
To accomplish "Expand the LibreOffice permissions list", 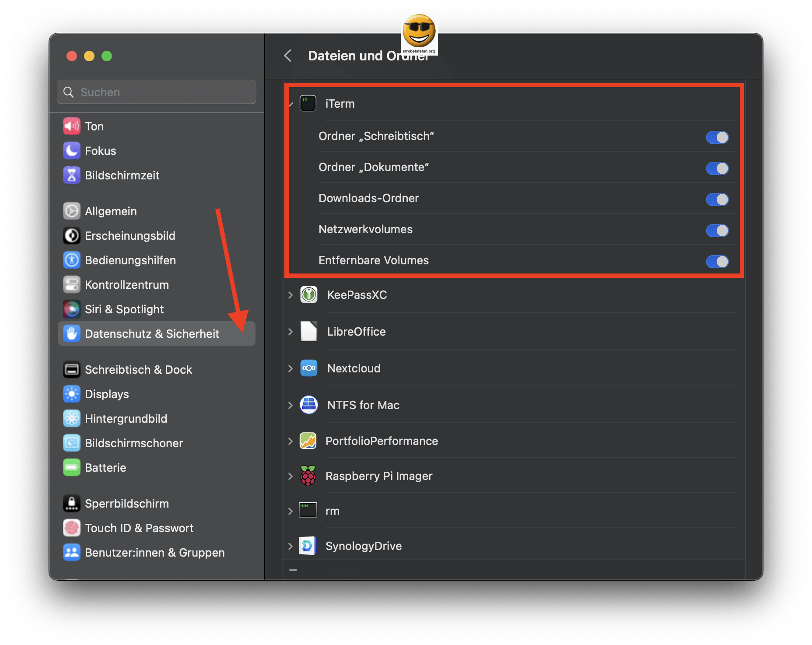I will pos(290,332).
